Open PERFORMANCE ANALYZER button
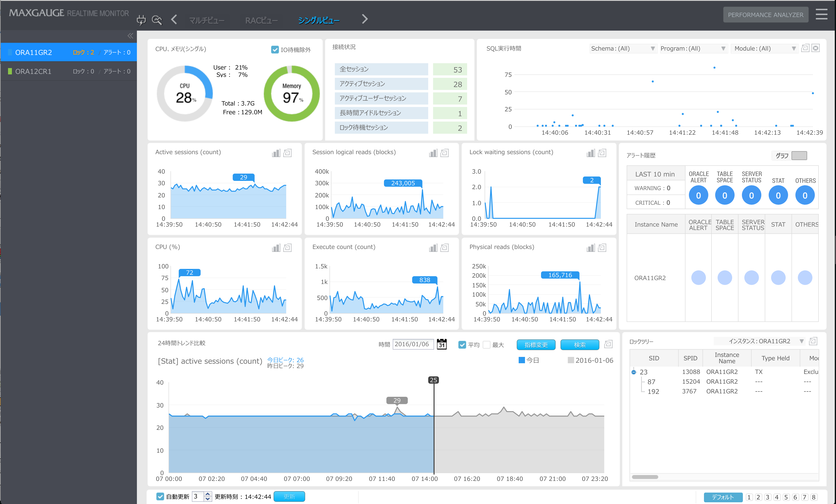Viewport: 836px width, 504px height. click(765, 15)
